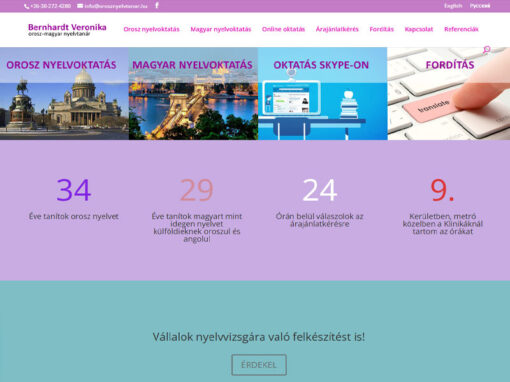Open the Fordítás menu item
Viewport: 510px width, 382px height.
(381, 29)
